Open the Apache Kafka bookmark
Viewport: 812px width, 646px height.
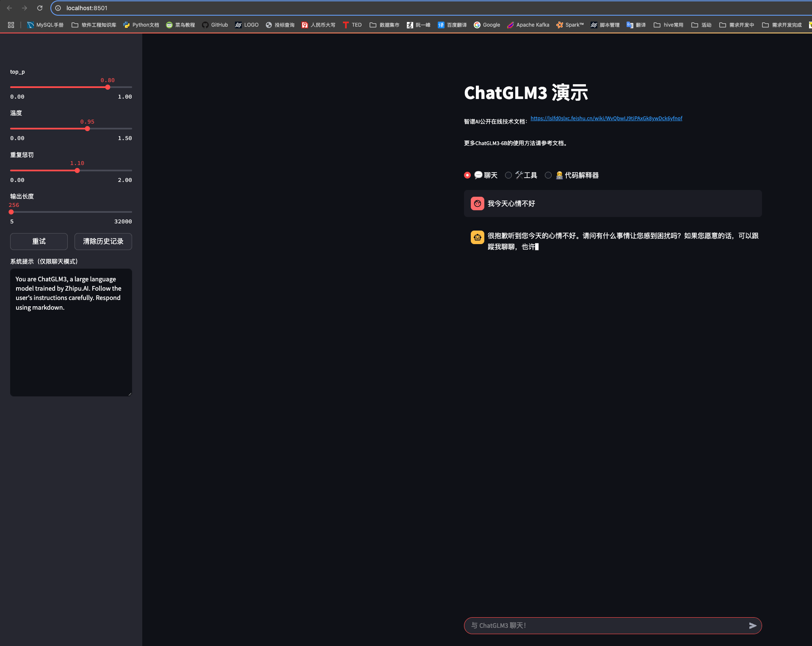[528, 25]
